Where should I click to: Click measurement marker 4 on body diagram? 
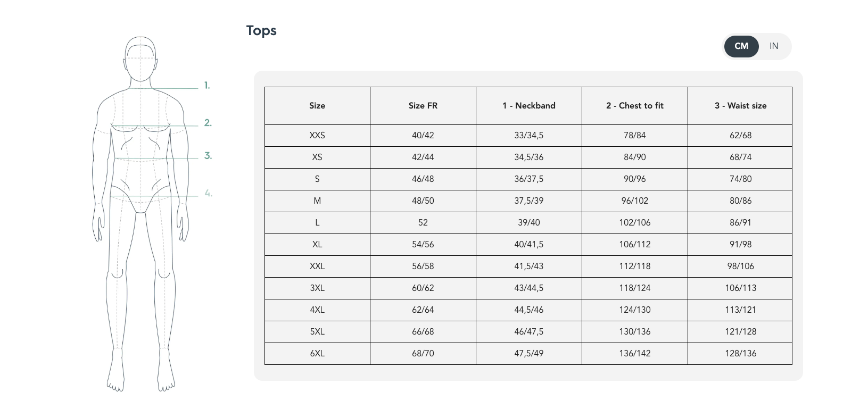pyautogui.click(x=208, y=194)
